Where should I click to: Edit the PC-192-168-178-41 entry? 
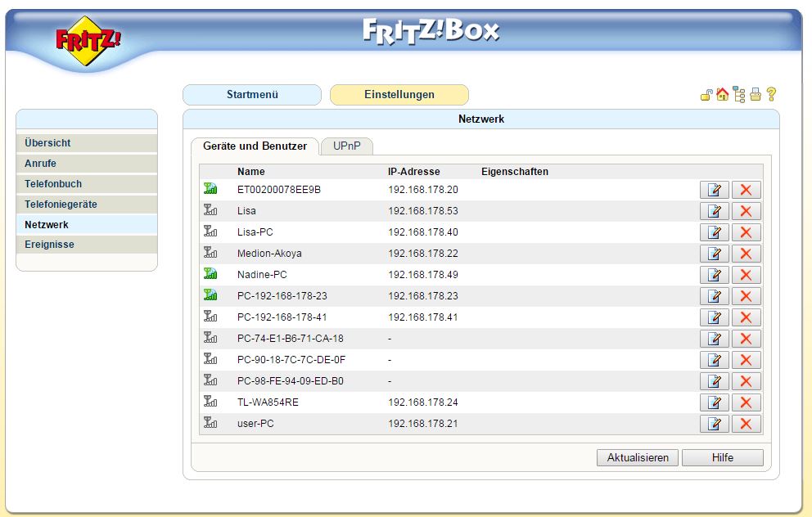[x=714, y=317]
